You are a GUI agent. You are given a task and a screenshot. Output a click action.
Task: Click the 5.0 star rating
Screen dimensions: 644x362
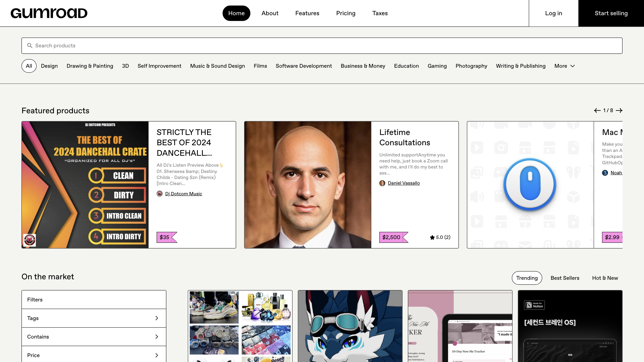click(440, 237)
